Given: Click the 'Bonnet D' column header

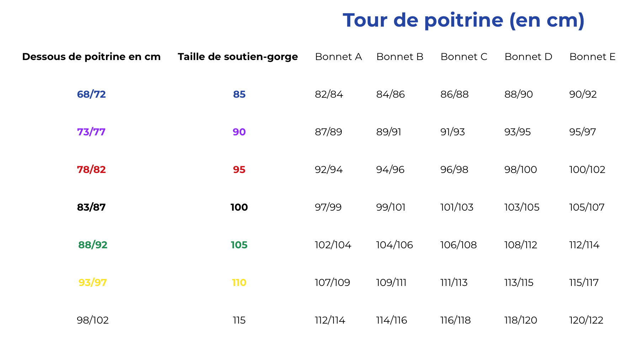Looking at the screenshot, I should click(x=528, y=57).
